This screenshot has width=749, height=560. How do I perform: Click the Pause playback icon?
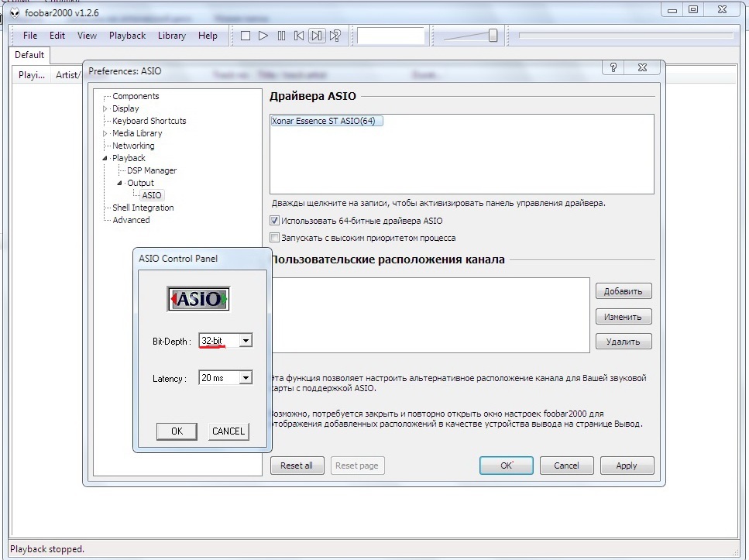tap(281, 36)
